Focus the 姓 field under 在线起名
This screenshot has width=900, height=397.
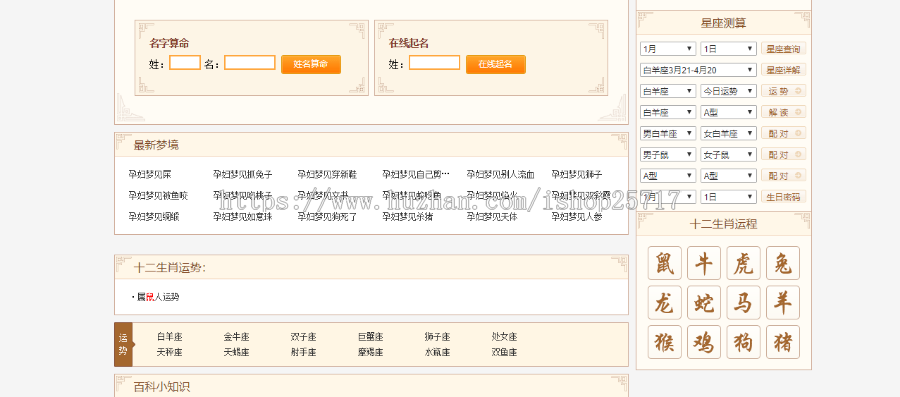click(x=435, y=63)
